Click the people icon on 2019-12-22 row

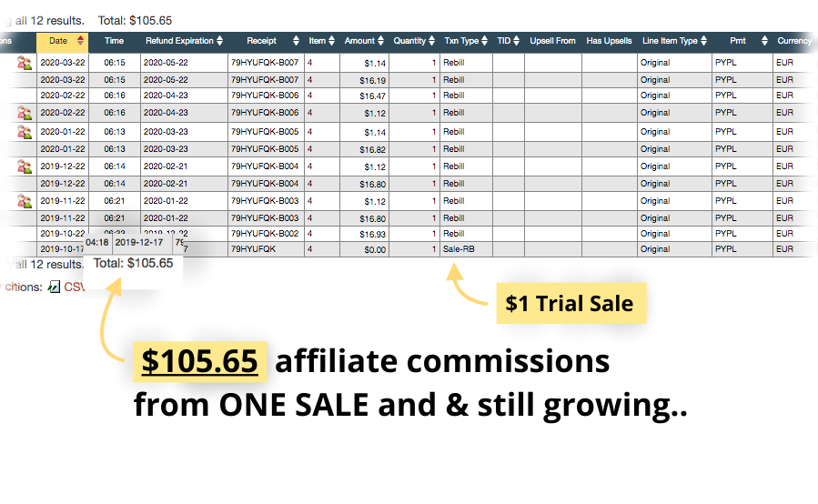24,166
